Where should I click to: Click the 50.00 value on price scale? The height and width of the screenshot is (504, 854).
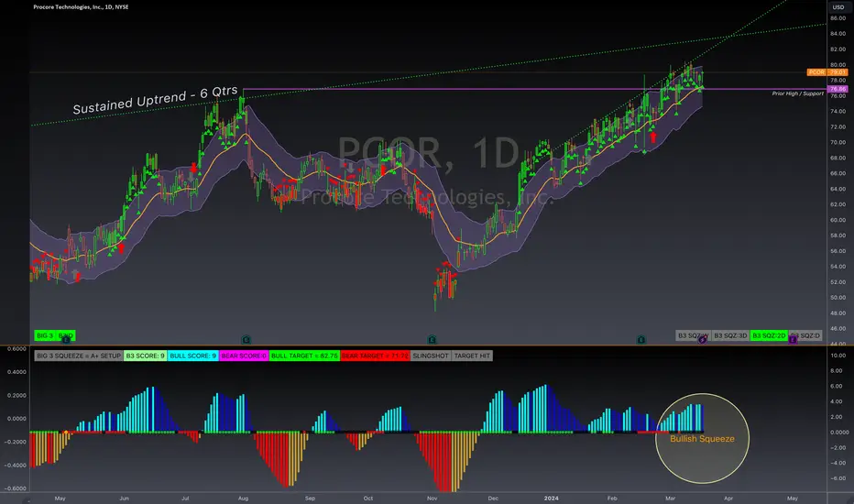[x=838, y=298]
